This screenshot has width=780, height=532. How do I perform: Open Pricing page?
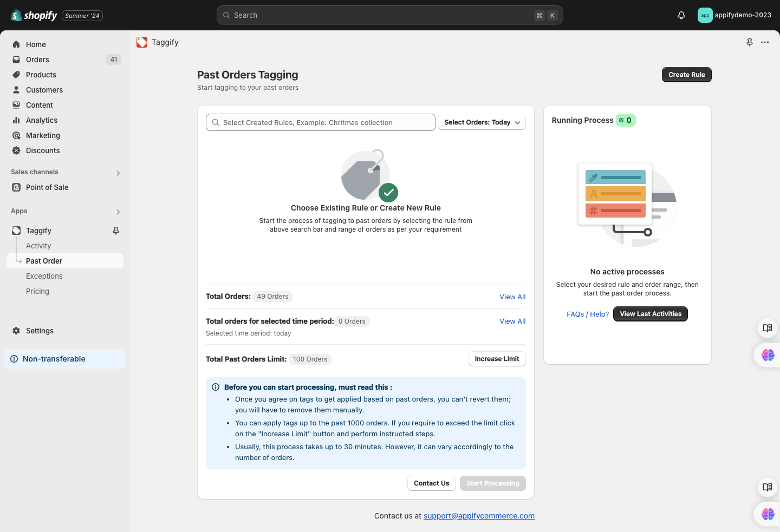[37, 291]
